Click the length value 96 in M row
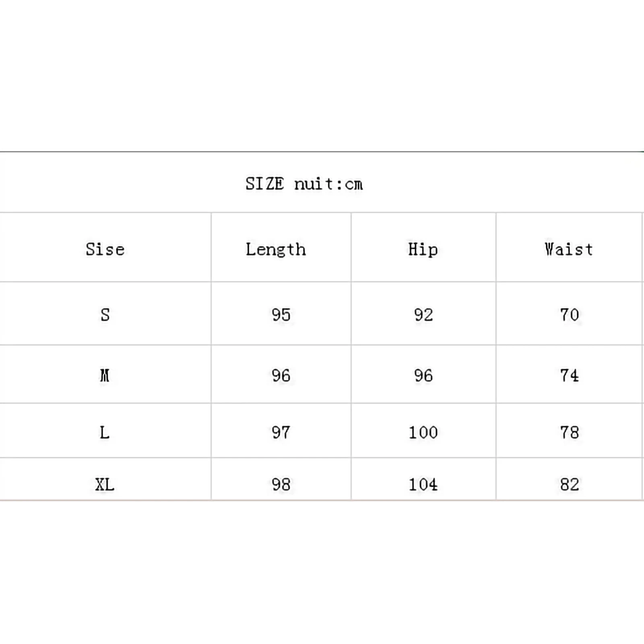644x644 pixels. pos(281,376)
